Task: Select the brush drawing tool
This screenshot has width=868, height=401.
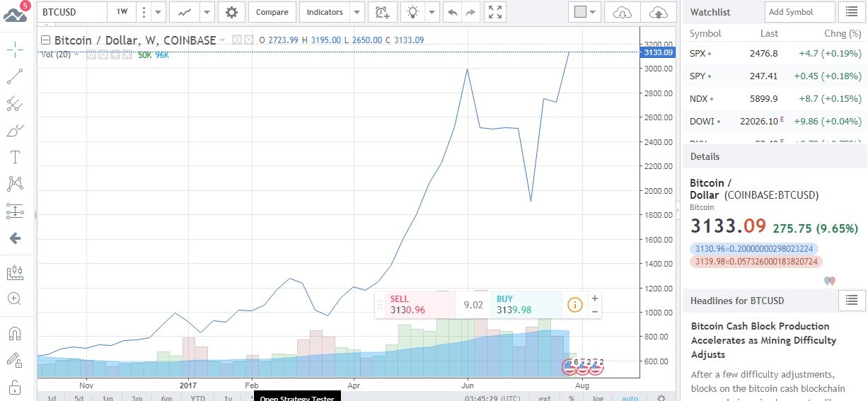Action: coord(15,131)
